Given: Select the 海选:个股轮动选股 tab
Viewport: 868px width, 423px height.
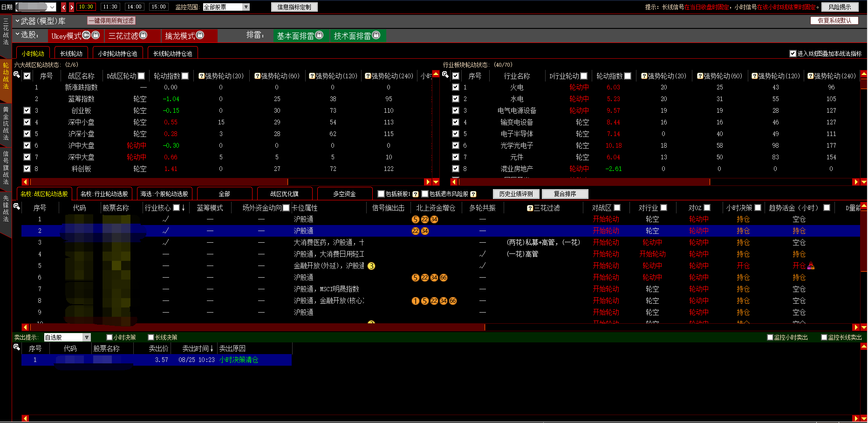Looking at the screenshot, I should click(164, 194).
